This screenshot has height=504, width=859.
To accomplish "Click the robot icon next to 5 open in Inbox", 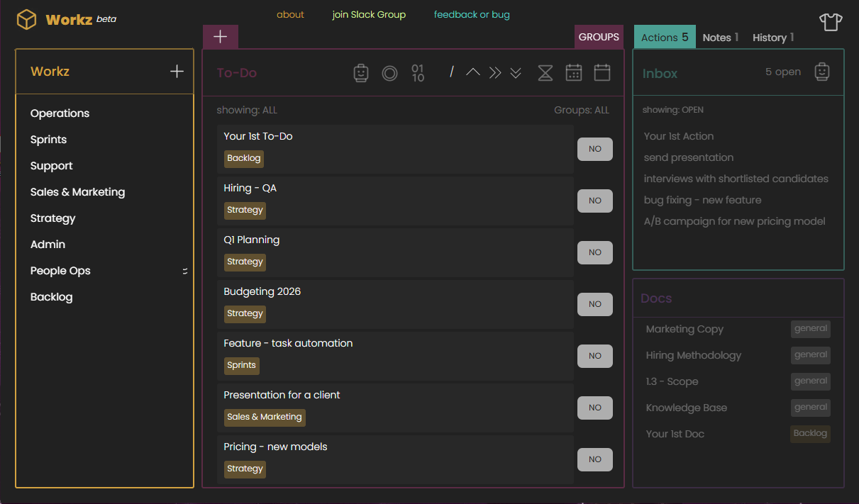I will click(822, 71).
